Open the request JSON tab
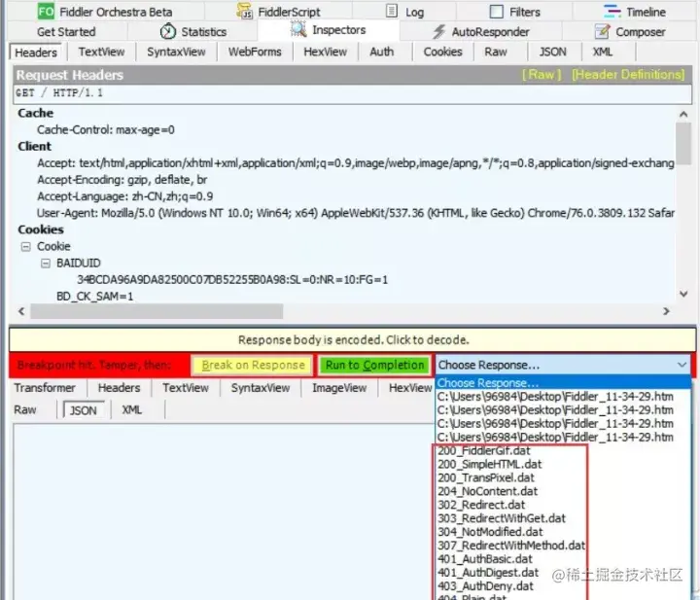Image resolution: width=700 pixels, height=600 pixels. pos(552,52)
